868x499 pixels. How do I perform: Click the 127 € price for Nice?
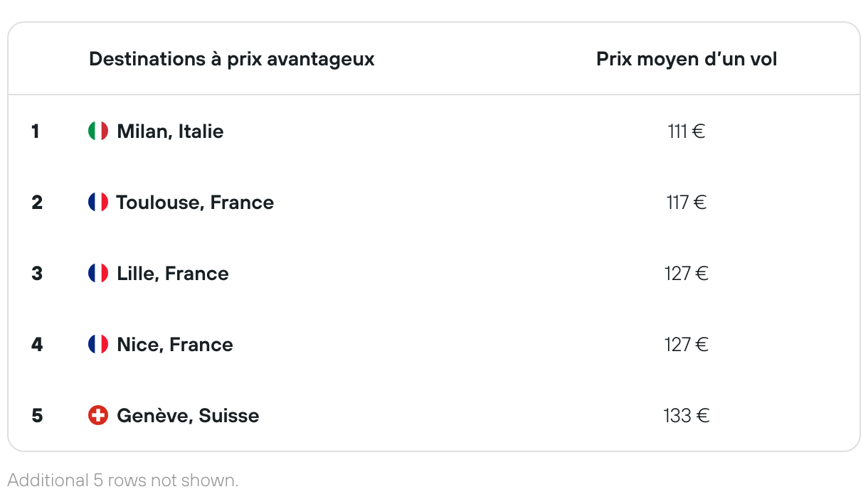point(687,345)
